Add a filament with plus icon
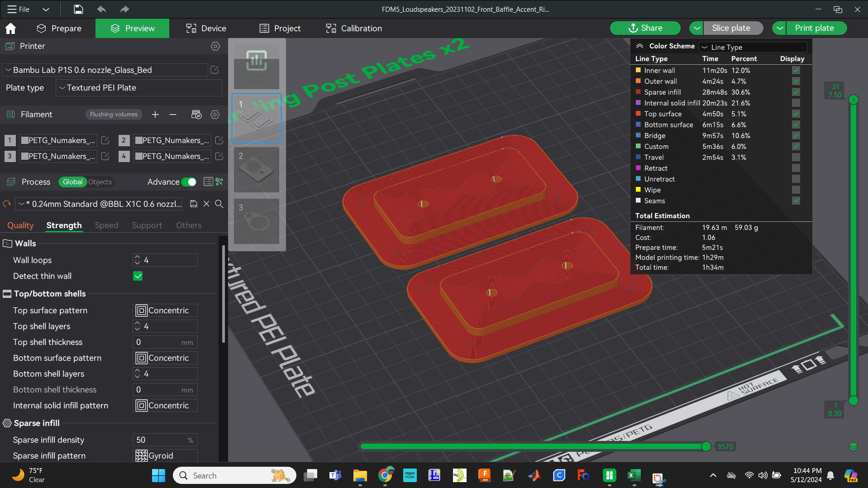 (155, 115)
